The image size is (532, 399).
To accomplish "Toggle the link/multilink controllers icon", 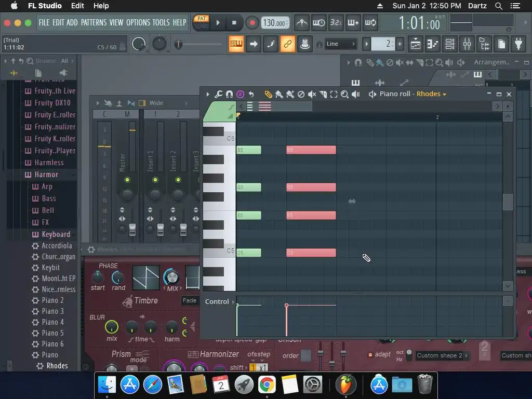I will point(287,44).
